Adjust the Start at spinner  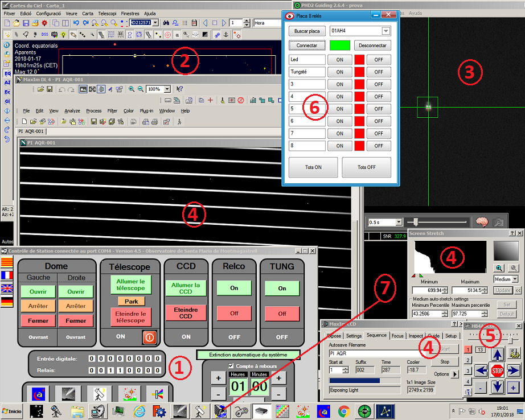point(346,370)
